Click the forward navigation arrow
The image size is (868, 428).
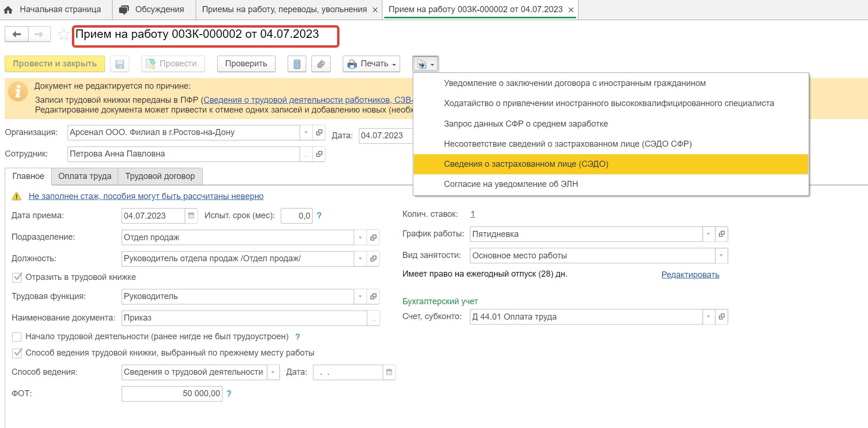tap(39, 34)
